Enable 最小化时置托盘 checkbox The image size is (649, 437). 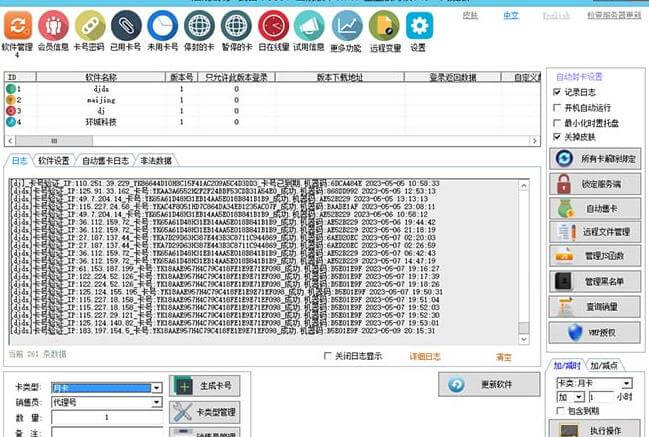coord(557,123)
